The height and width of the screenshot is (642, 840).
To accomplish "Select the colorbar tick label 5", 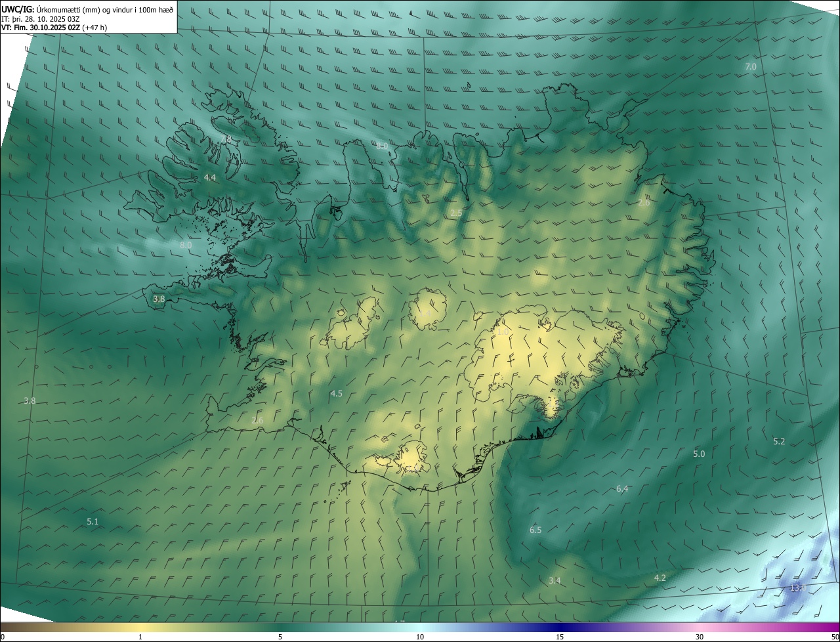I will point(280,637).
